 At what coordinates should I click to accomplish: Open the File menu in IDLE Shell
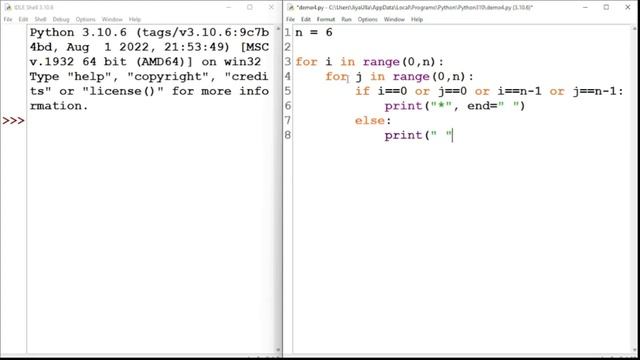coord(8,19)
